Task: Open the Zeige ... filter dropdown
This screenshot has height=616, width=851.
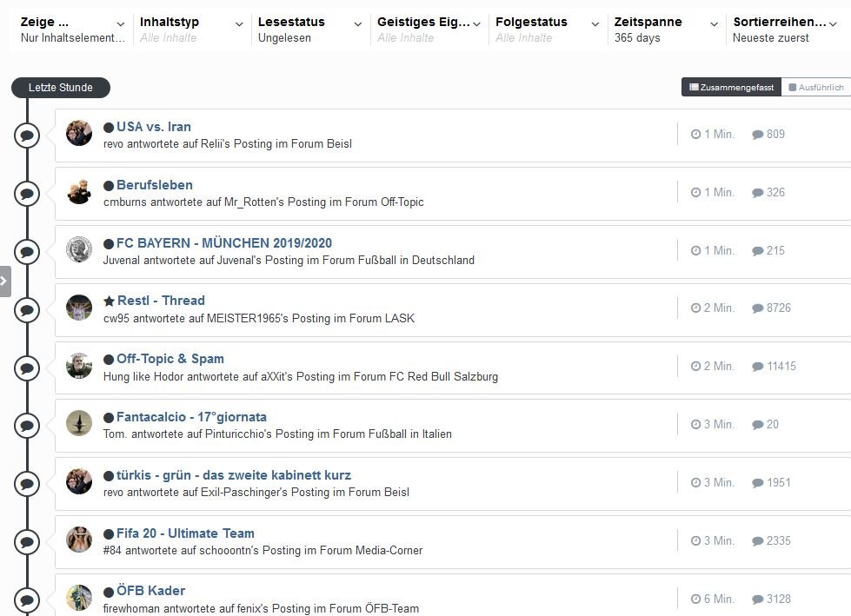Action: (x=72, y=30)
